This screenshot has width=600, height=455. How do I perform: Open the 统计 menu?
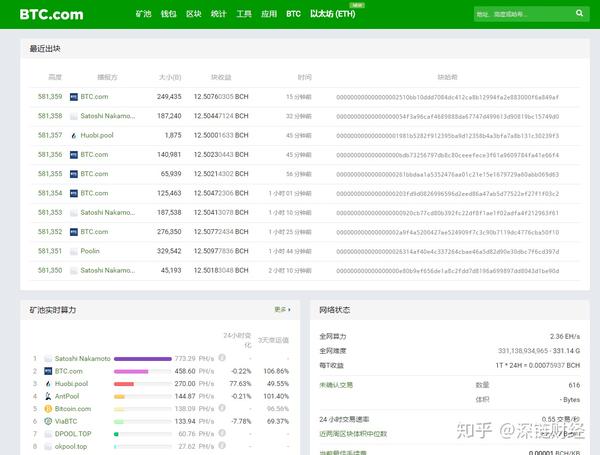[x=218, y=14]
